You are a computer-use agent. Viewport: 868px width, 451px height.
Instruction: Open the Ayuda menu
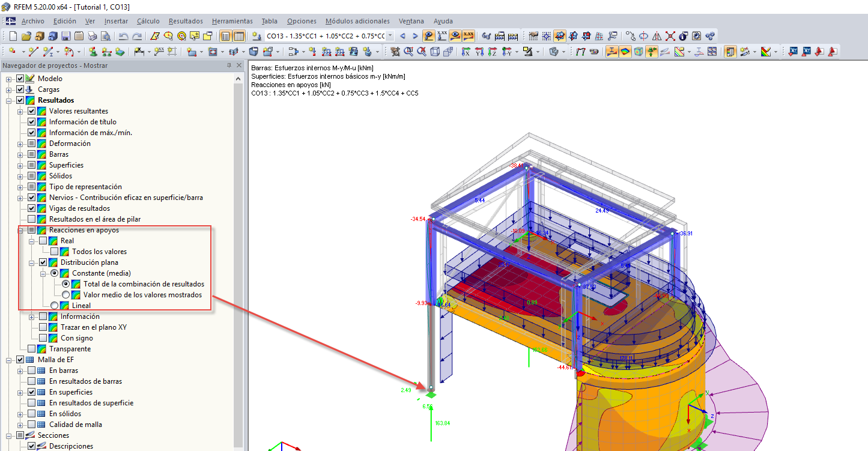tap(443, 21)
